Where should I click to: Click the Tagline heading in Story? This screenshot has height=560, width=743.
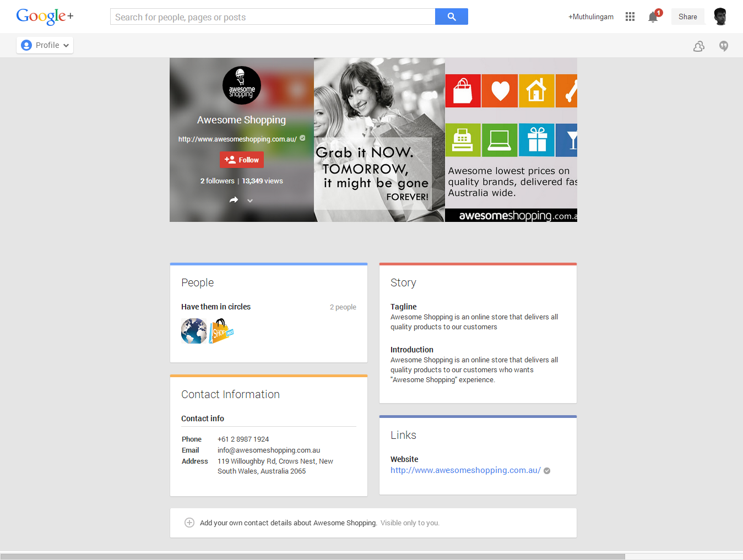pyautogui.click(x=404, y=307)
